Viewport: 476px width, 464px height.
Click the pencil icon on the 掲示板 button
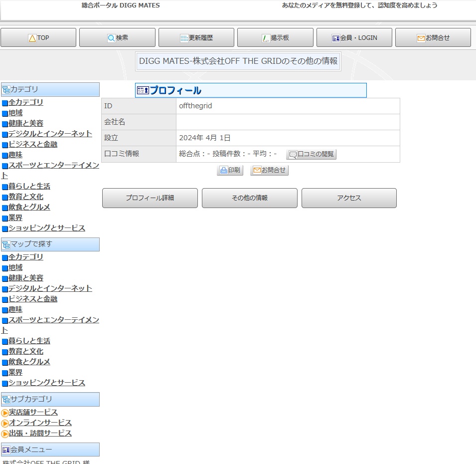[x=266, y=38]
